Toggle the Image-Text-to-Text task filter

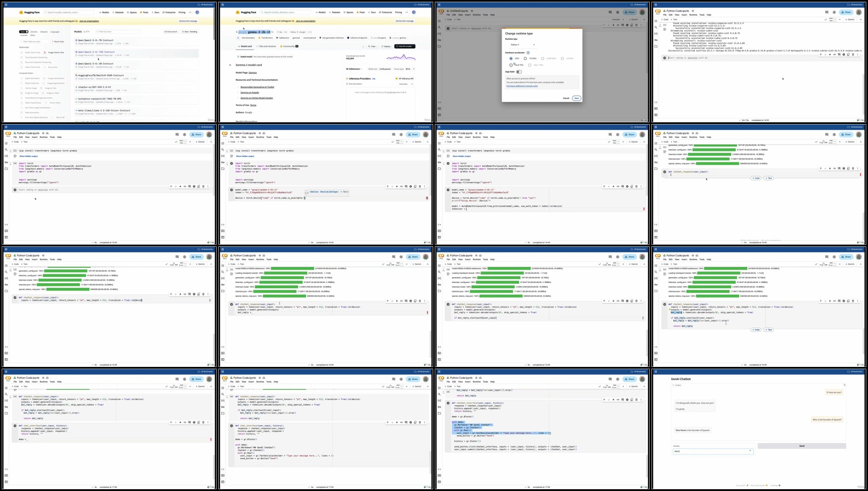tap(54, 53)
